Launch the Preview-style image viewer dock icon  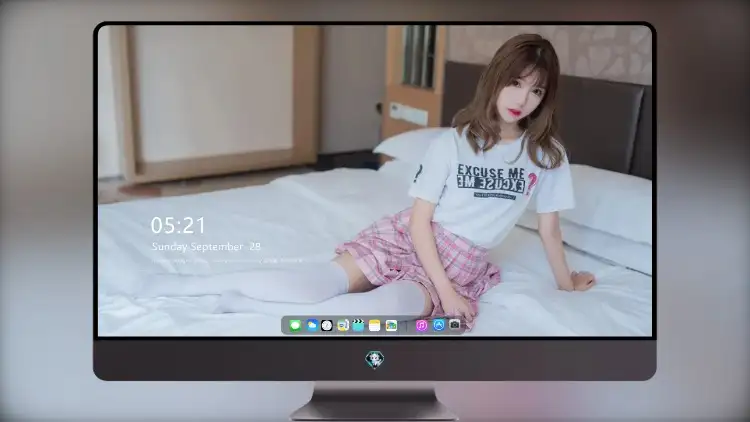pos(343,325)
